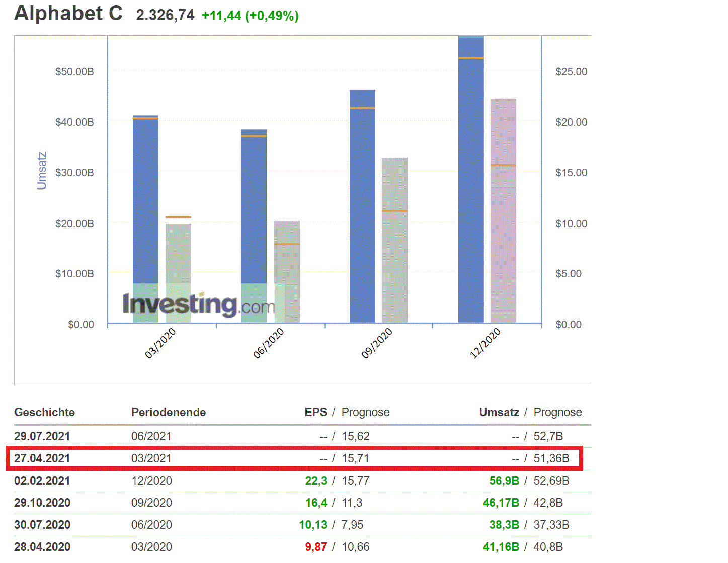Click the $15.00 EPS axis label
728x563 pixels.
point(571,173)
